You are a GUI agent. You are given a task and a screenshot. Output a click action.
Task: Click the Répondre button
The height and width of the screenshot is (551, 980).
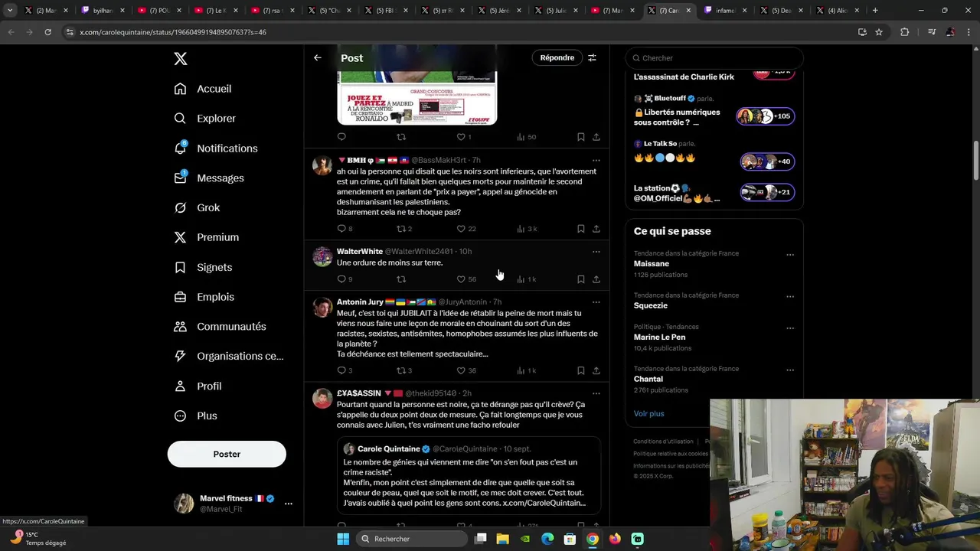[x=557, y=58]
